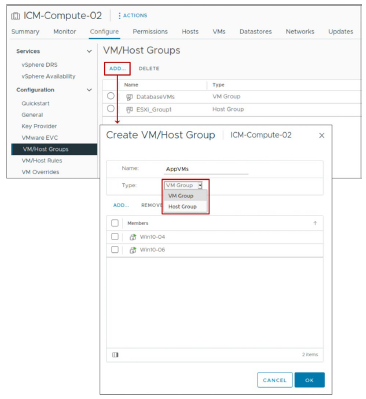Check the Win10-04 checkbox
Image resolution: width=366 pixels, height=399 pixels.
[x=115, y=236]
